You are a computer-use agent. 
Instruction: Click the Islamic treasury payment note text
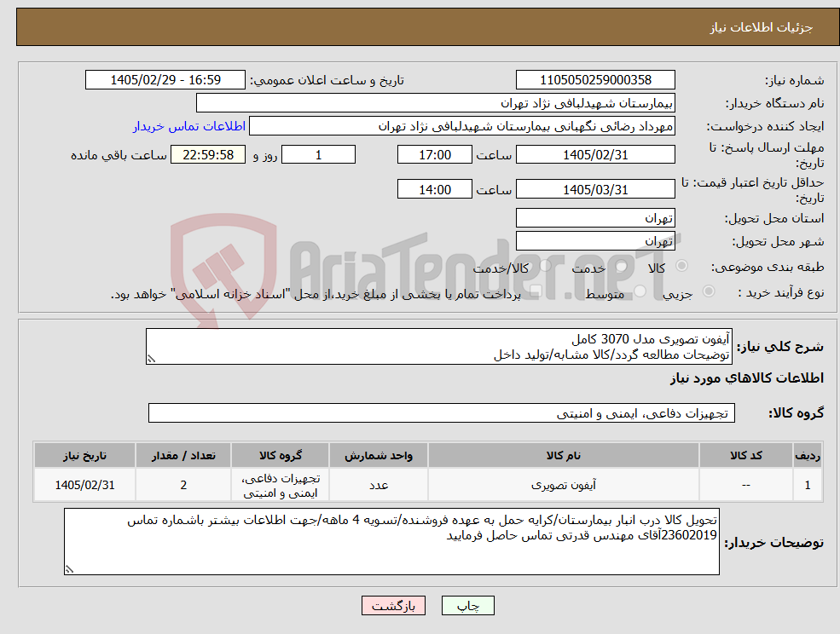tap(316, 295)
